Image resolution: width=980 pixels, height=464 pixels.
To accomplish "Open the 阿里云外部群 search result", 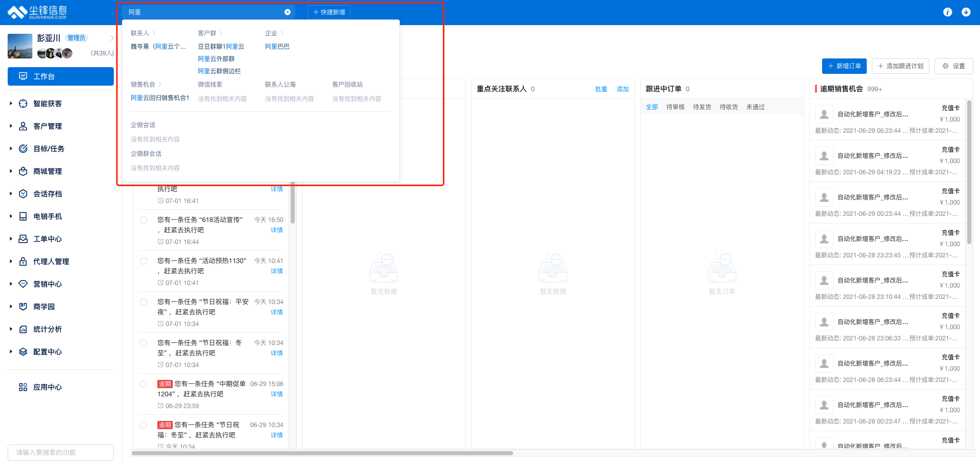I will click(x=216, y=59).
